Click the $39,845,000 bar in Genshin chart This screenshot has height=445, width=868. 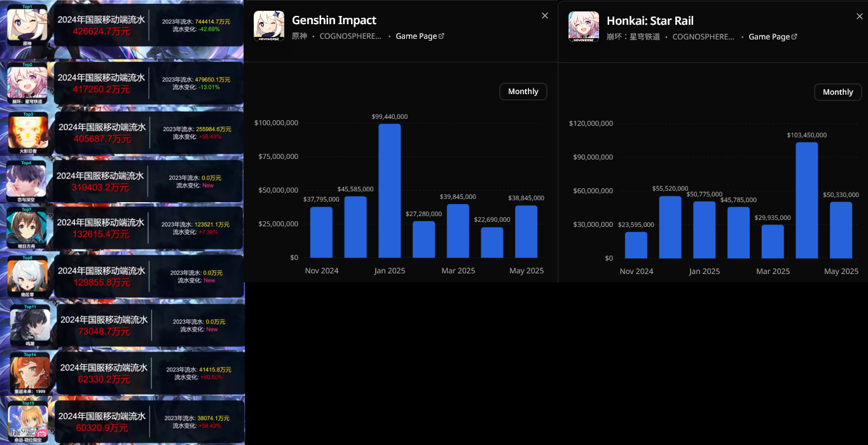pos(458,231)
